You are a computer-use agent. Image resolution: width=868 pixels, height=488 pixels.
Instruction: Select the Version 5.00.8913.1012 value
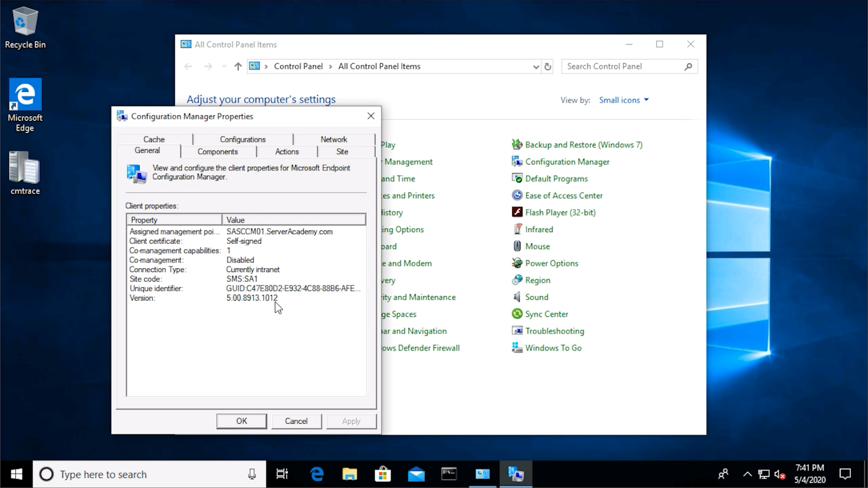252,298
